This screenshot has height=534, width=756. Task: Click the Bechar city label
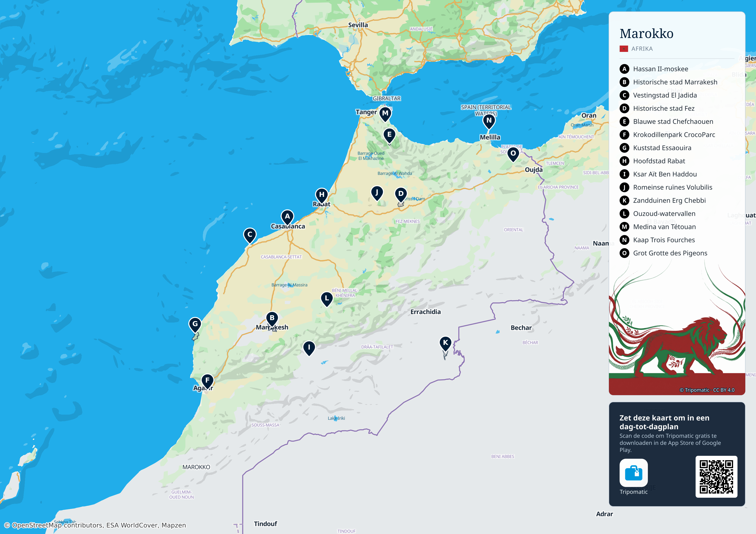click(x=521, y=328)
